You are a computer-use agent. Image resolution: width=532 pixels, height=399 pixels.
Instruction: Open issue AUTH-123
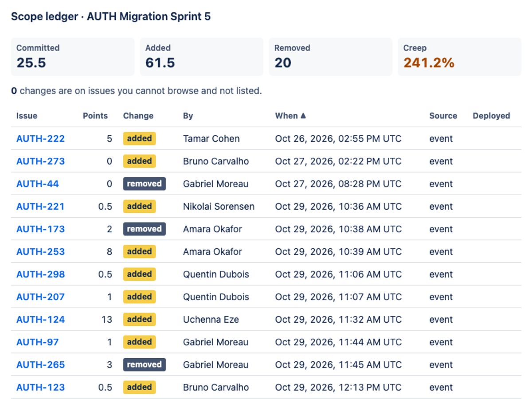(x=40, y=387)
